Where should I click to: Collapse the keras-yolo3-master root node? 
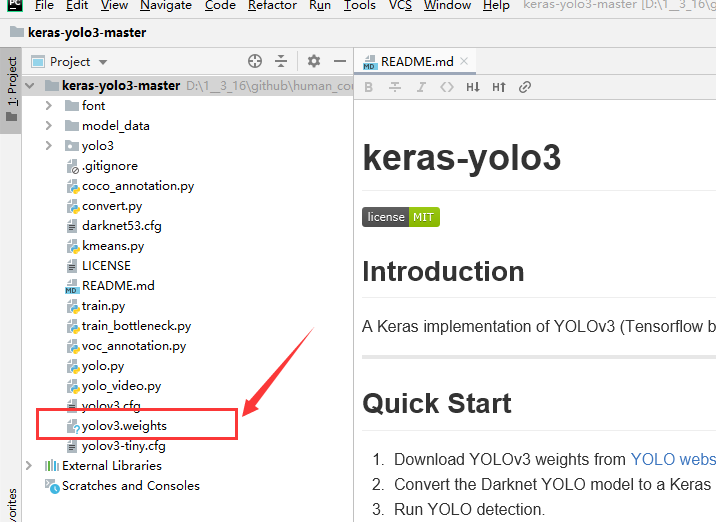(30, 85)
